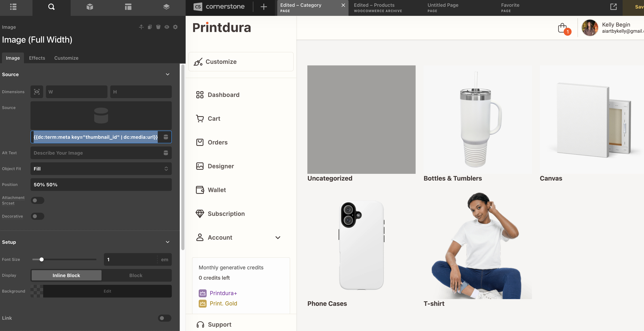644x331 pixels.
Task: Click the Orders bag icon in sidebar
Action: (x=200, y=142)
